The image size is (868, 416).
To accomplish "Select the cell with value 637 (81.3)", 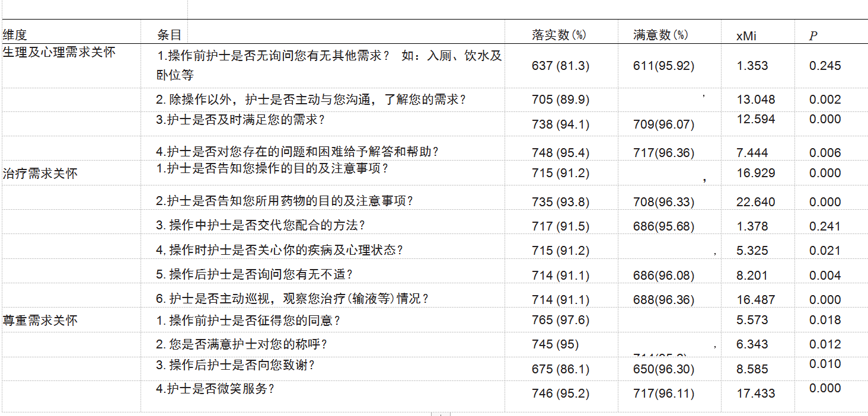I will [x=560, y=66].
